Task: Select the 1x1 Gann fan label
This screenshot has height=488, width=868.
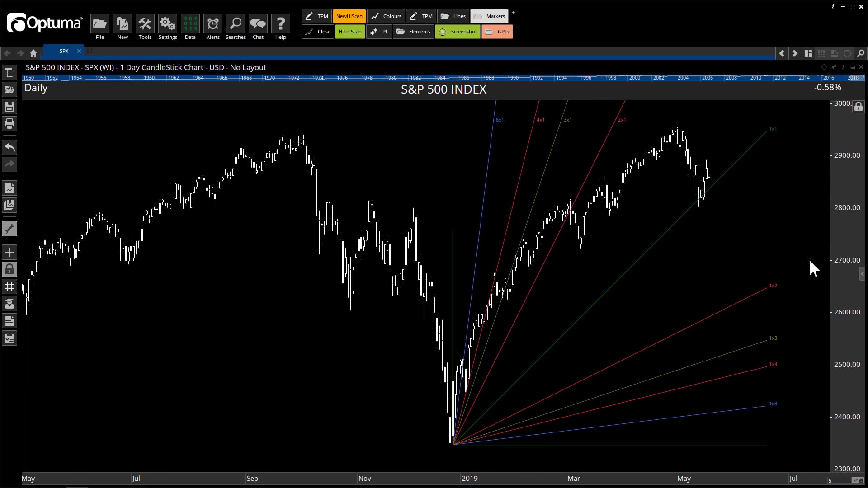Action: coord(773,129)
